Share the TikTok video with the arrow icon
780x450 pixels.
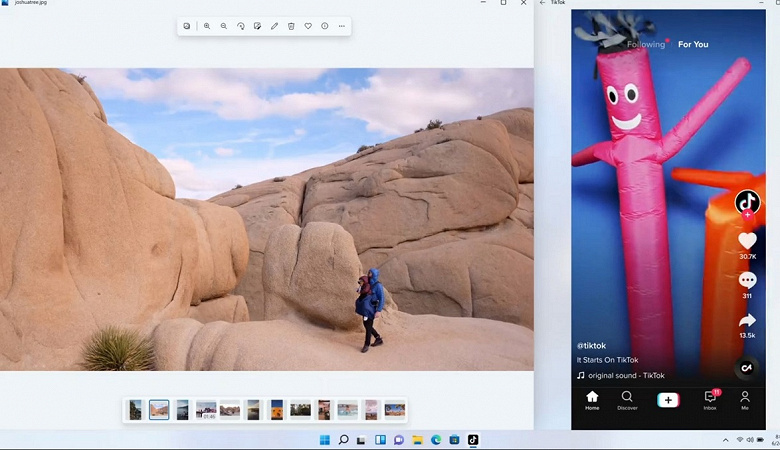pyautogui.click(x=747, y=321)
